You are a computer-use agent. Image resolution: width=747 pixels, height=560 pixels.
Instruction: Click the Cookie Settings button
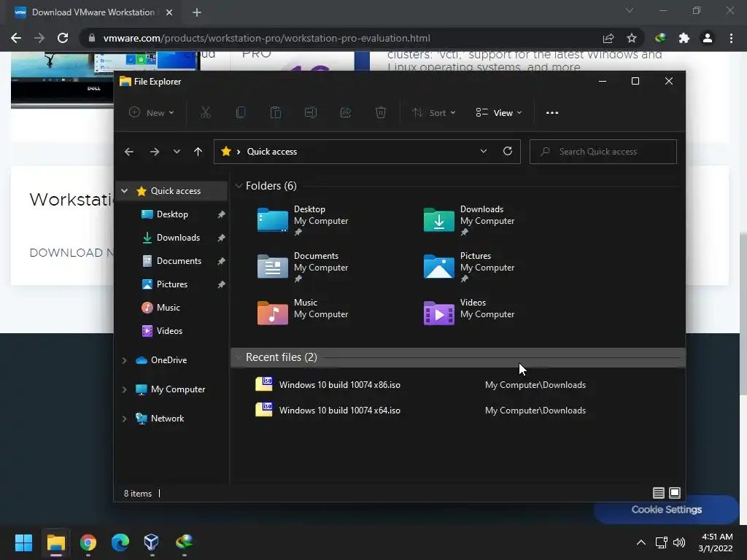(666, 510)
